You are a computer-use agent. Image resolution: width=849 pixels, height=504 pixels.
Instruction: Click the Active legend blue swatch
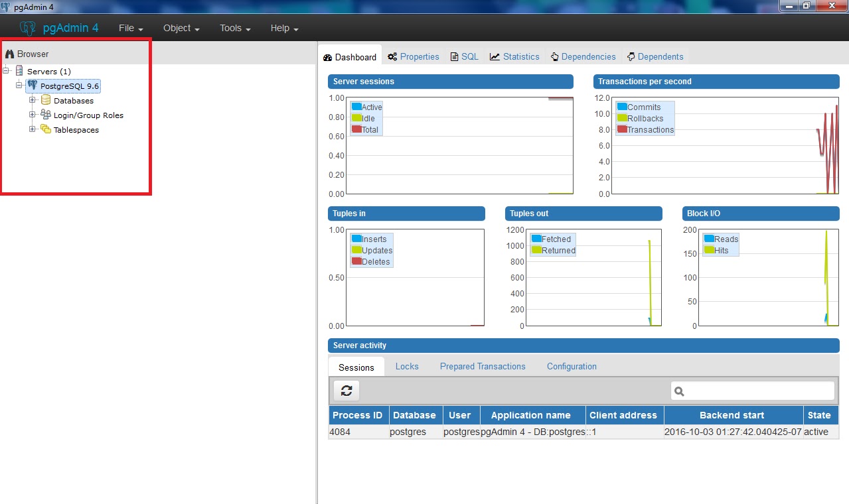[x=356, y=107]
